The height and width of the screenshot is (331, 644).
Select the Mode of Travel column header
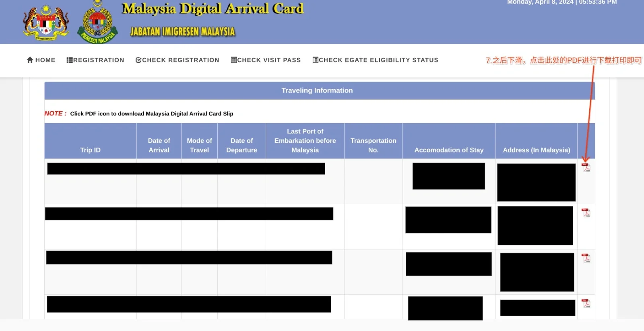pyautogui.click(x=199, y=145)
